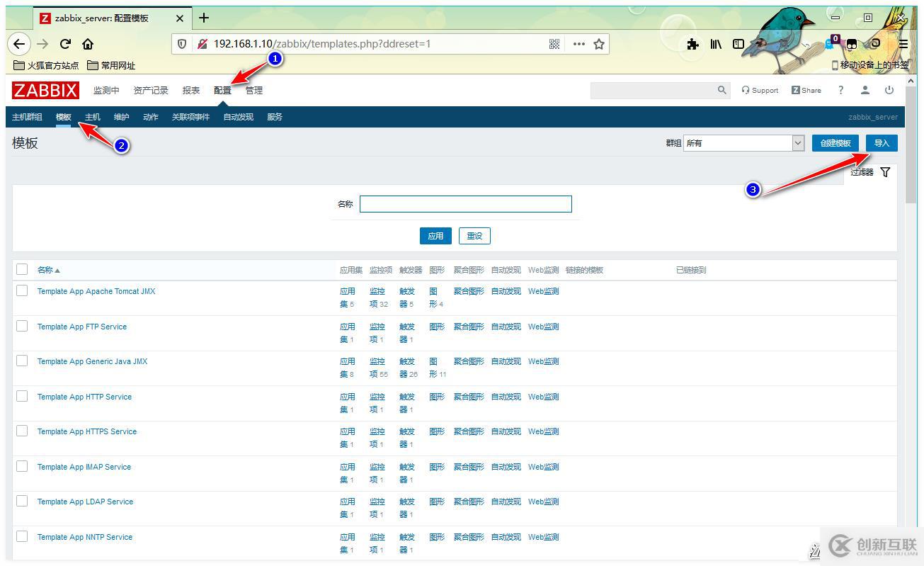The height and width of the screenshot is (566, 924).
Task: Open Firefox library icon in toolbar
Action: (x=715, y=43)
